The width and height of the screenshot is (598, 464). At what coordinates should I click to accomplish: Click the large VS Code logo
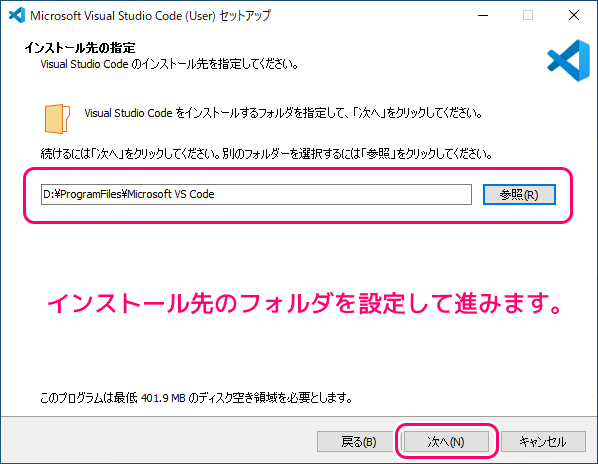[x=569, y=60]
